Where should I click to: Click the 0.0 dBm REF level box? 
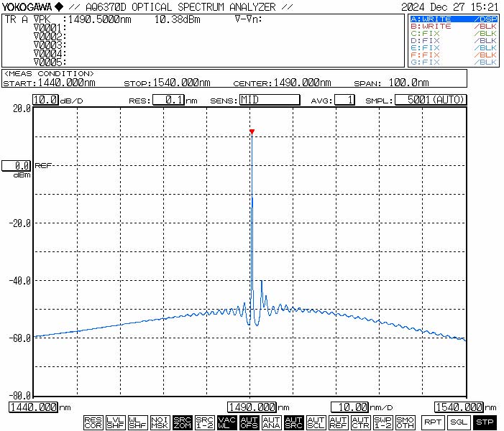16,165
